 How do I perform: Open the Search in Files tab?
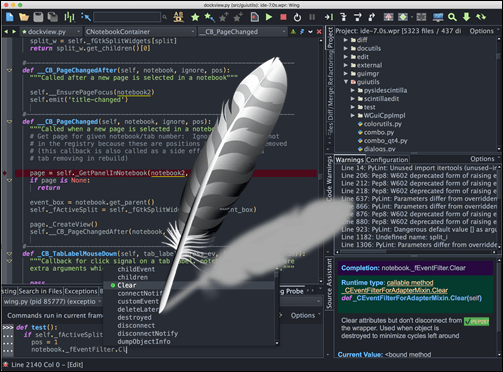tap(40, 291)
